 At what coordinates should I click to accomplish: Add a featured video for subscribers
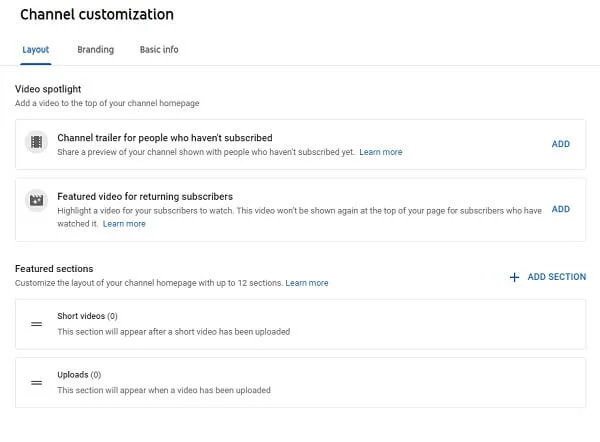(x=561, y=209)
